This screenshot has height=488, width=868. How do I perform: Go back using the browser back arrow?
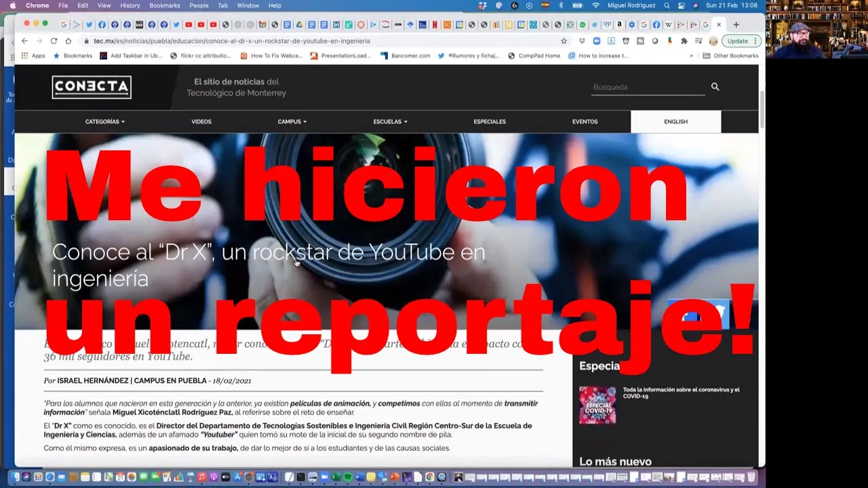click(x=26, y=41)
